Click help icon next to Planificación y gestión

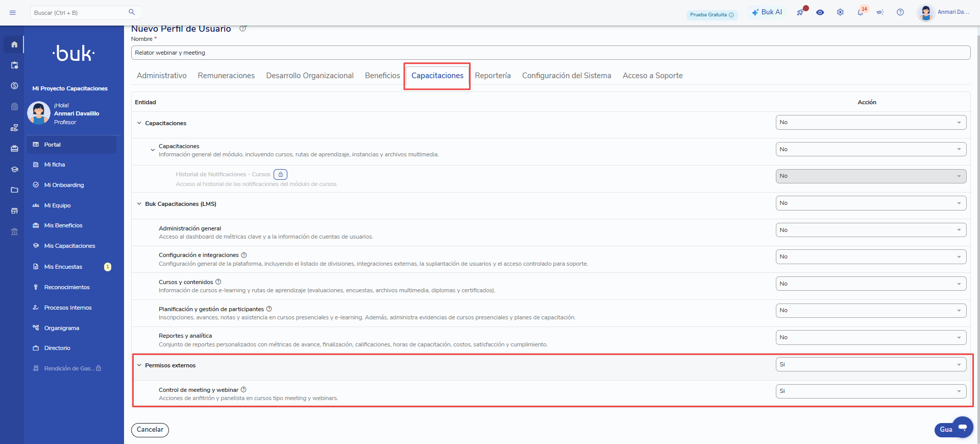point(269,309)
